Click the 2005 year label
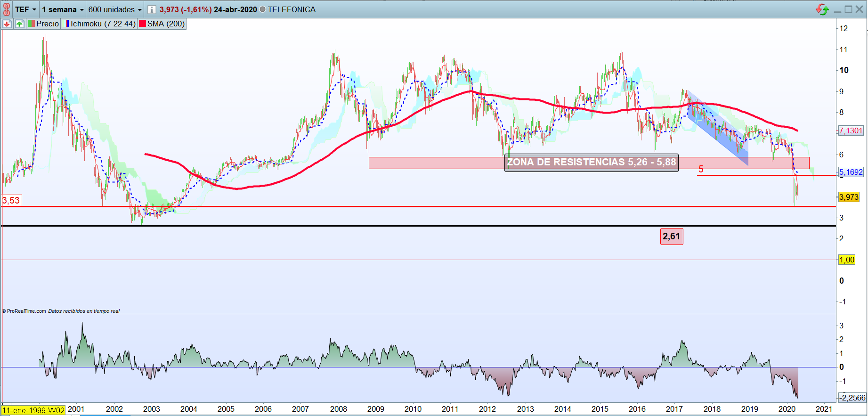 pyautogui.click(x=226, y=409)
